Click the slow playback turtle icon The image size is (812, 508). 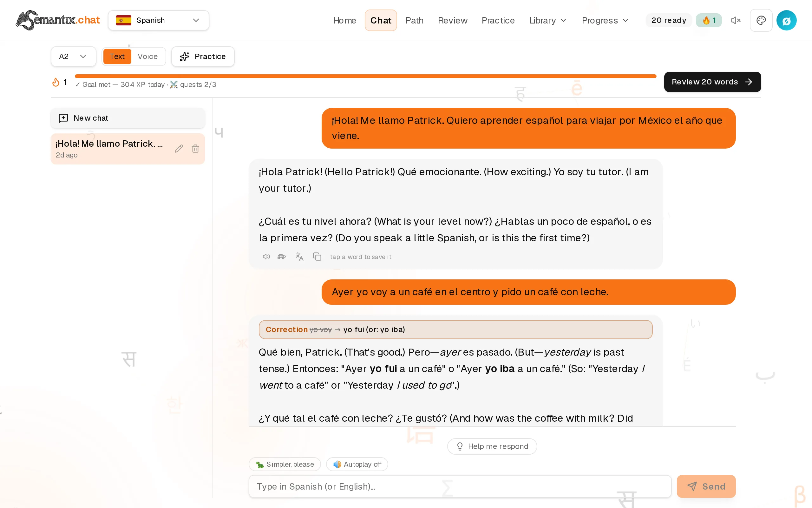(x=282, y=257)
